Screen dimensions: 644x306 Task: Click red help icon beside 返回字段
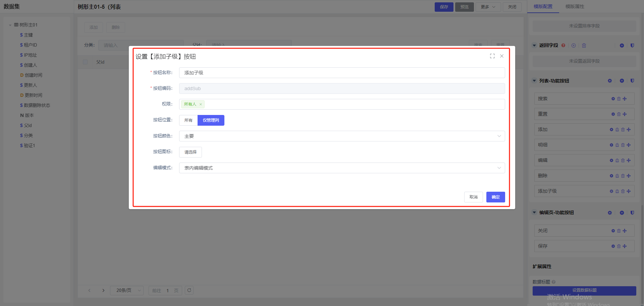coord(563,46)
